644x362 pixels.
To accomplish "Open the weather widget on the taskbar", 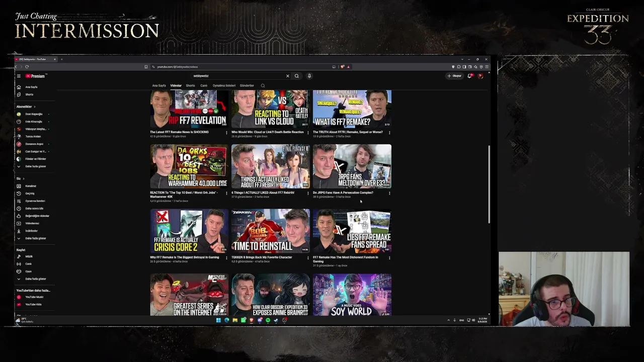I will [x=25, y=320].
